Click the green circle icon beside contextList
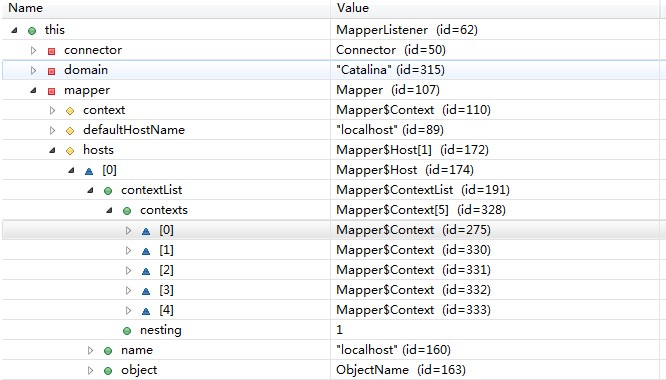The width and height of the screenshot is (666, 380). 108,191
